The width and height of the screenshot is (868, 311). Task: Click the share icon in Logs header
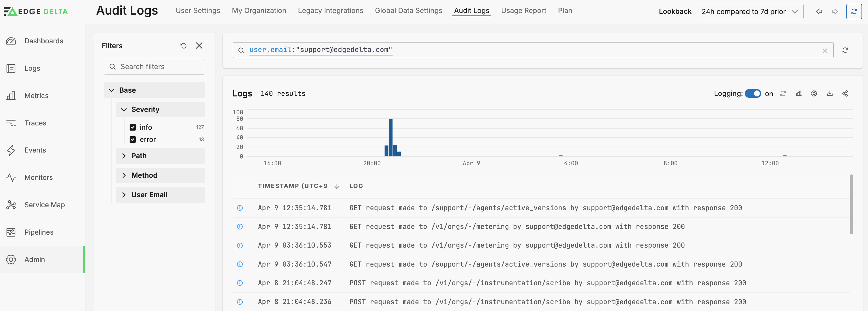point(845,93)
